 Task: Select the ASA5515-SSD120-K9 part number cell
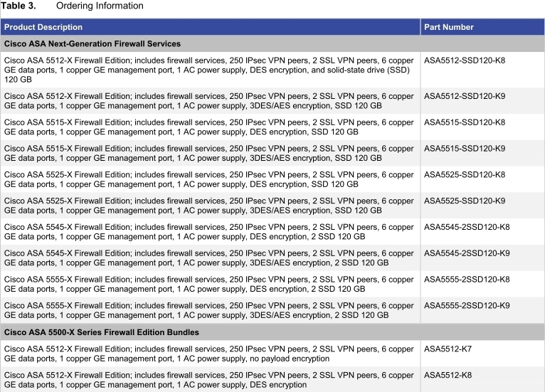click(x=464, y=148)
